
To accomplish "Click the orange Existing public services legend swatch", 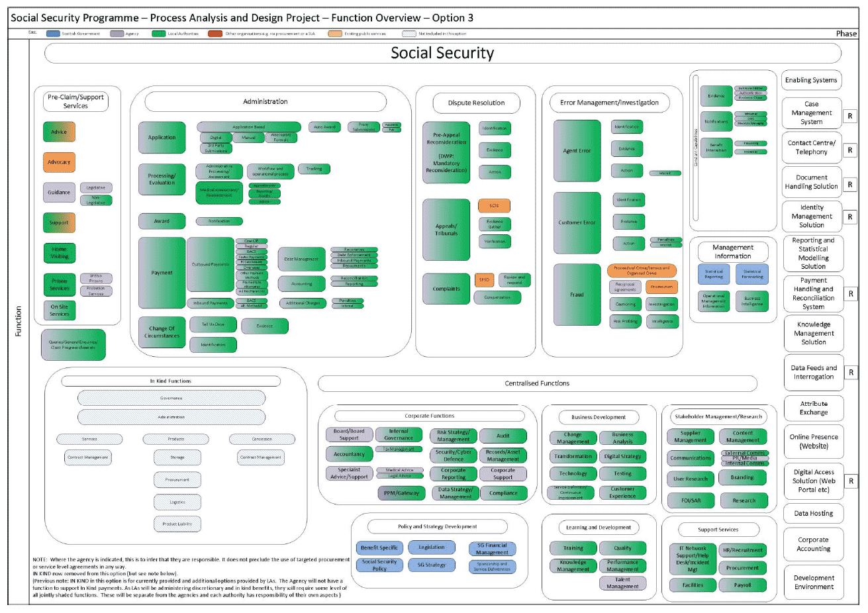I will [x=335, y=34].
